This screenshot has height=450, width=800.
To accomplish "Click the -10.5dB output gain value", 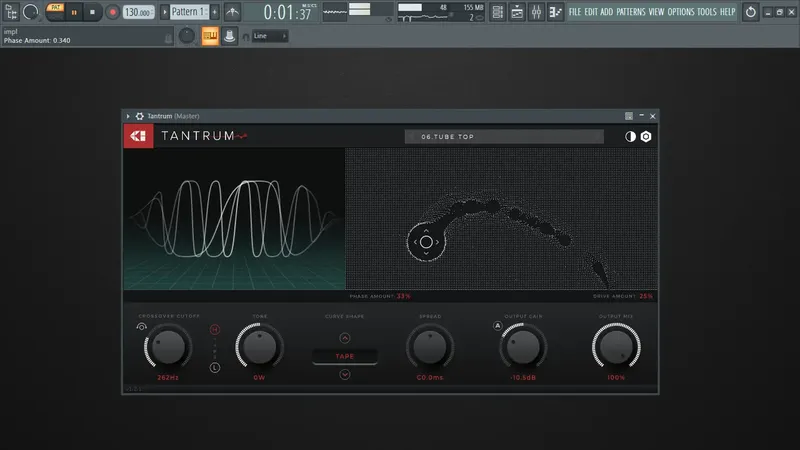I will click(523, 378).
